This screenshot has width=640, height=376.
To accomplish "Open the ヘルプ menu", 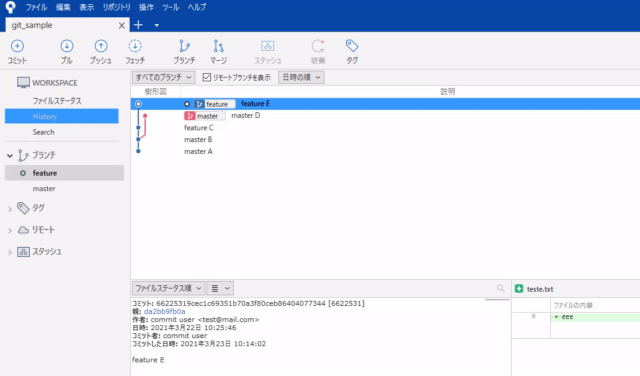I will tap(197, 7).
